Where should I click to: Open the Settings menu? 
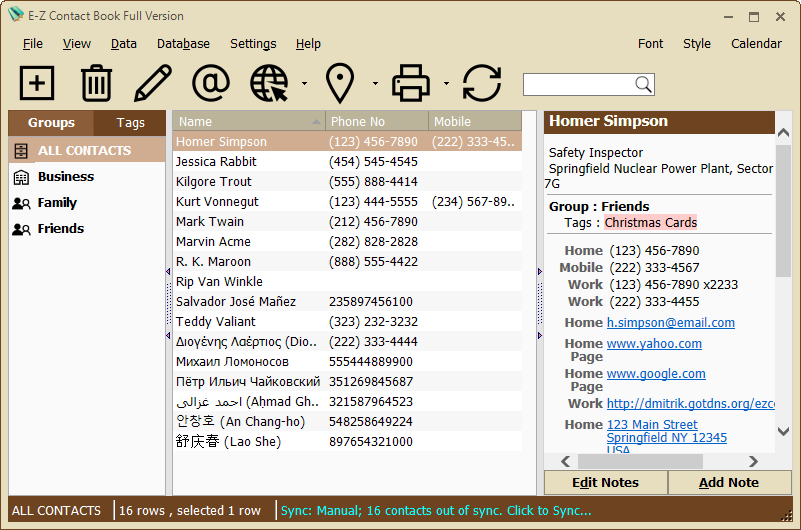point(253,44)
